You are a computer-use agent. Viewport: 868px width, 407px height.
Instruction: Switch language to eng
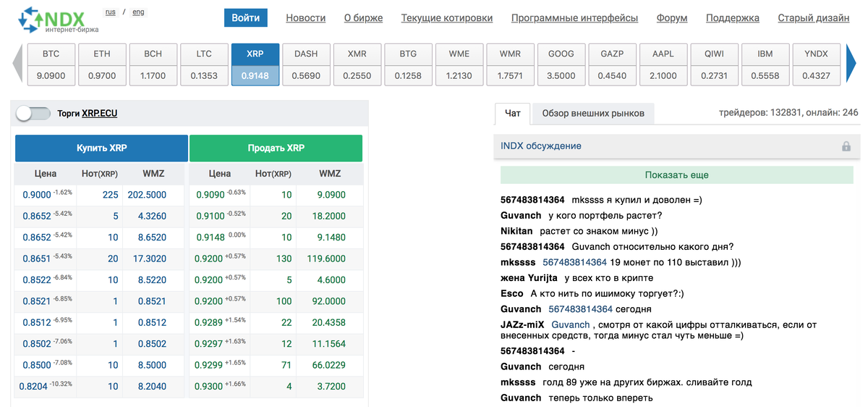tap(138, 12)
